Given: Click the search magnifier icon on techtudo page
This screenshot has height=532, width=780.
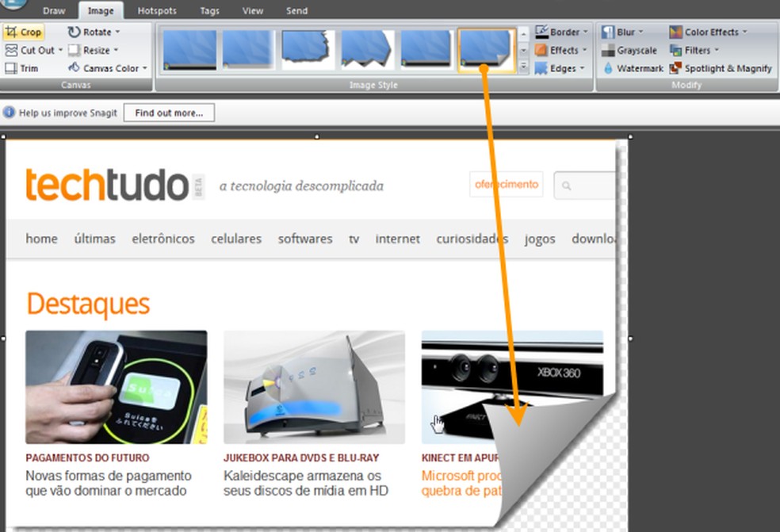Looking at the screenshot, I should (x=566, y=186).
